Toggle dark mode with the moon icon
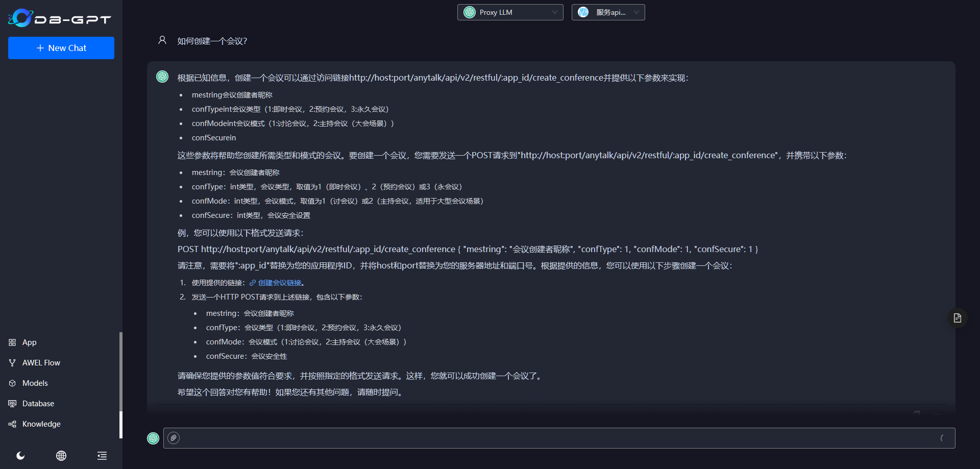This screenshot has height=469, width=980. pyautogui.click(x=20, y=456)
